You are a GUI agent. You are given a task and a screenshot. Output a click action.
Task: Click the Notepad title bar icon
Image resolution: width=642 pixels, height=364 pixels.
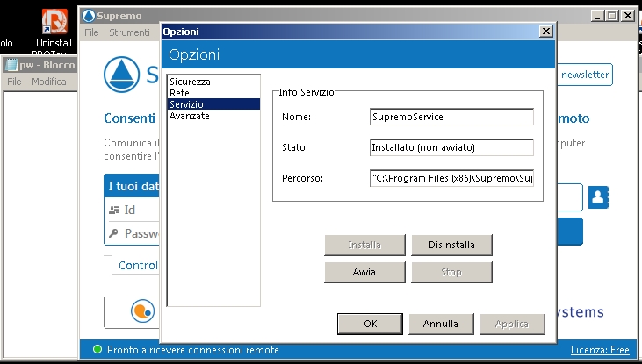click(x=12, y=65)
